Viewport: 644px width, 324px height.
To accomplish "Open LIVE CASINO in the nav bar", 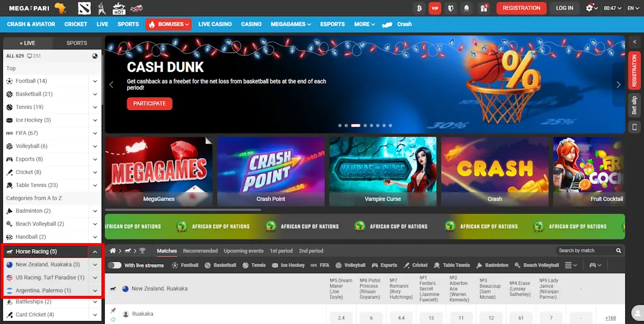I will click(x=215, y=24).
